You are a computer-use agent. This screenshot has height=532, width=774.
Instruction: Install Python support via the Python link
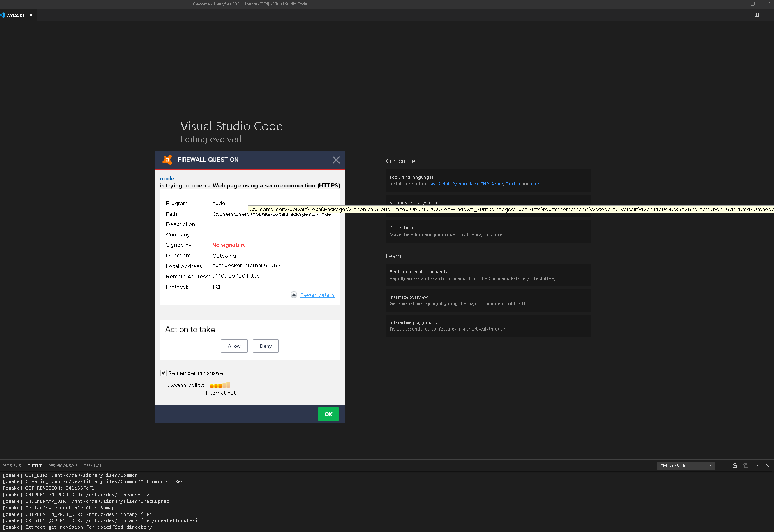[x=459, y=184]
